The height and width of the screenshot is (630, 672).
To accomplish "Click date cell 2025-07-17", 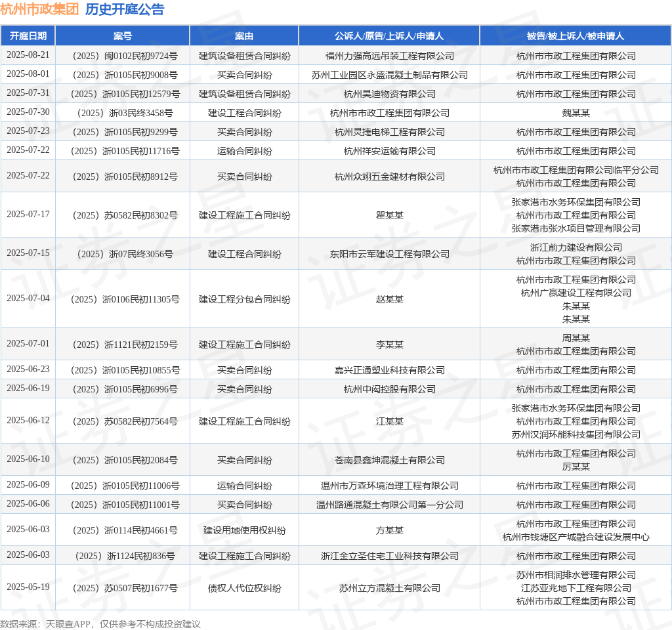I will [28, 214].
